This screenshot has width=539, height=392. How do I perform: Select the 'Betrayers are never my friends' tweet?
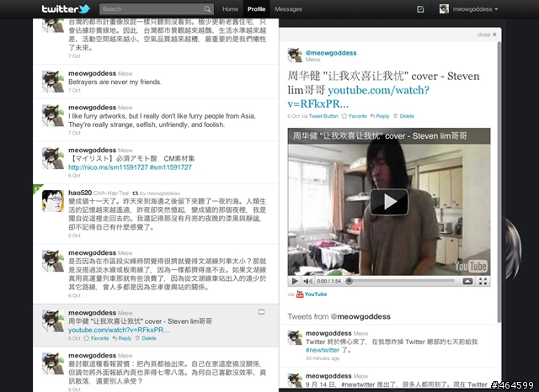[x=156, y=82]
